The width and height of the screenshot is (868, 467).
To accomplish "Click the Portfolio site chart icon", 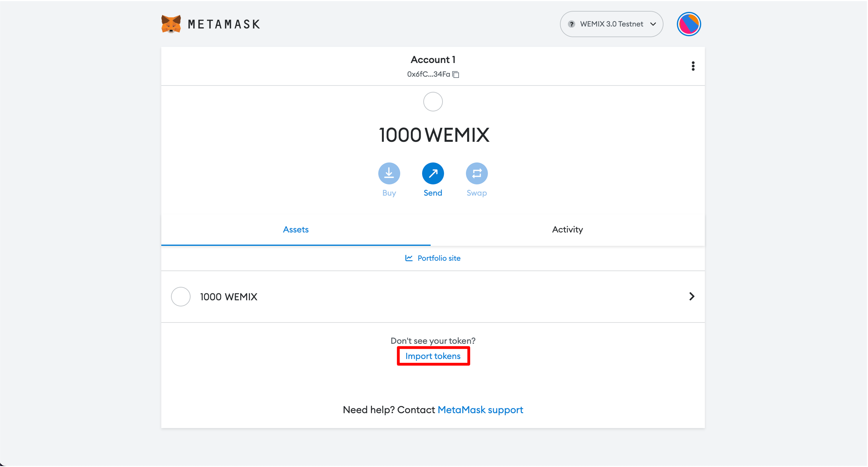I will pos(409,258).
